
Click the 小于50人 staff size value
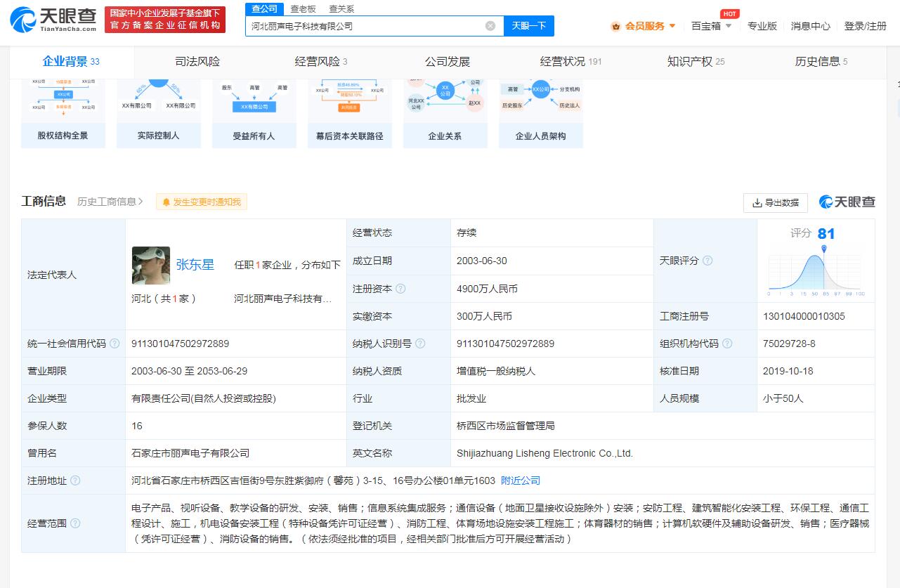coord(783,398)
